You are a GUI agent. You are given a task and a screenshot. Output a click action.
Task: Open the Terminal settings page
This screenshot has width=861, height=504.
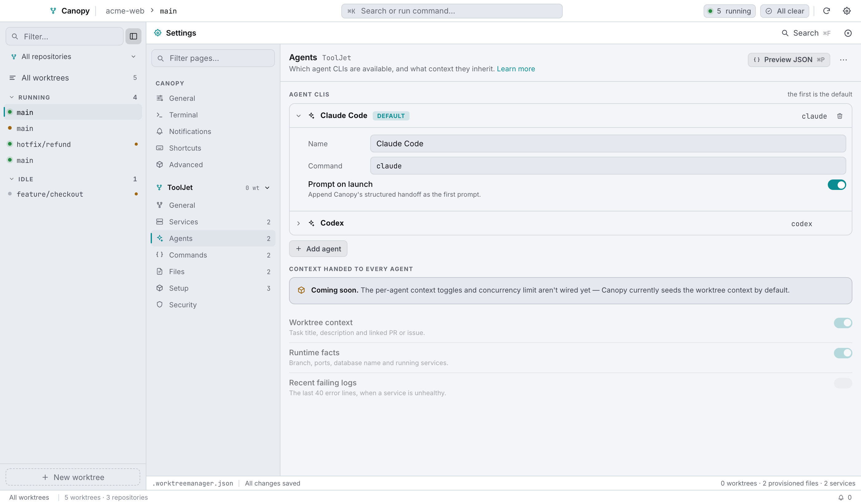[213, 115]
